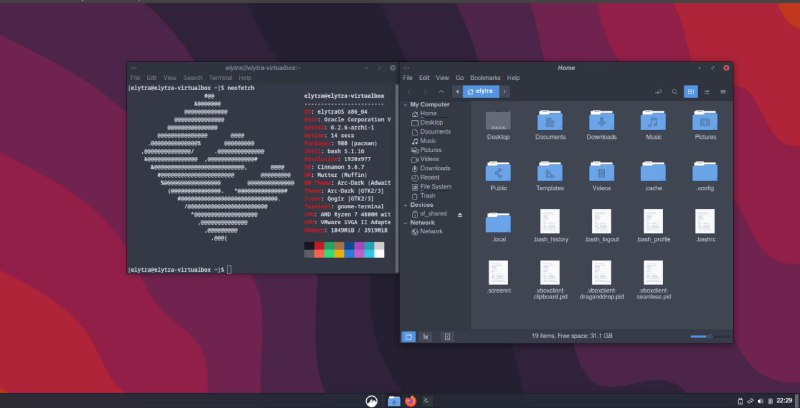Screen dimensions: 800x408
Task: Launch Firefox from the taskbar
Action: click(410, 401)
